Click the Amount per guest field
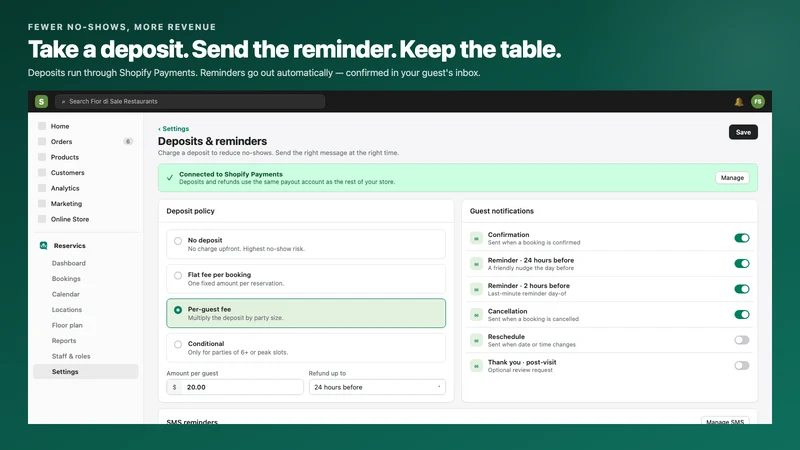This screenshot has width=800, height=450. click(x=235, y=387)
